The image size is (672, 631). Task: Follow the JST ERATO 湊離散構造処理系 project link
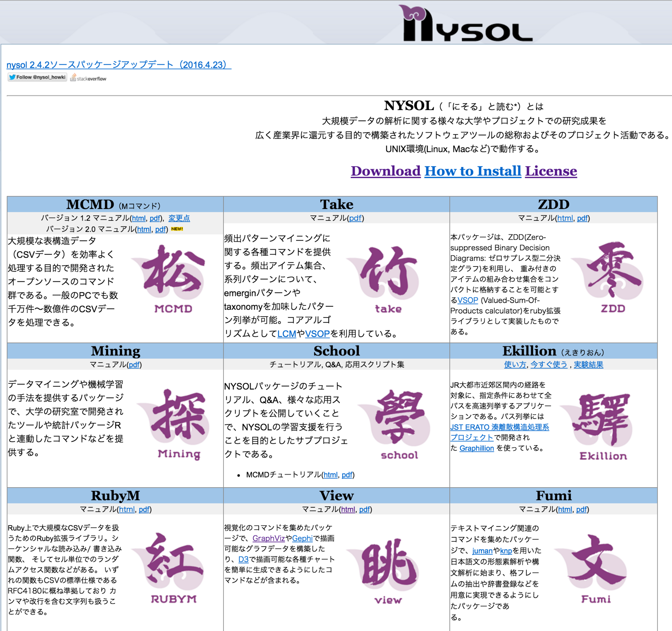[x=500, y=432]
